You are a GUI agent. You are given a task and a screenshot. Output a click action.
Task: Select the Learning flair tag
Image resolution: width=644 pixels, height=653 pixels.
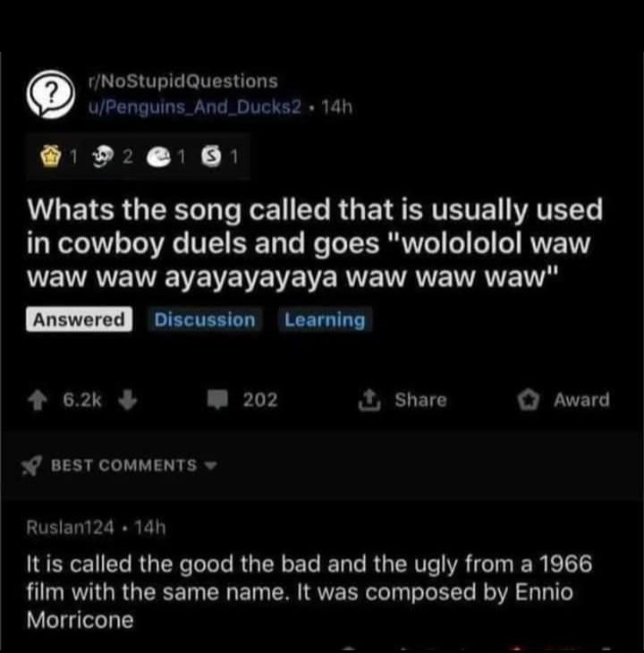325,319
